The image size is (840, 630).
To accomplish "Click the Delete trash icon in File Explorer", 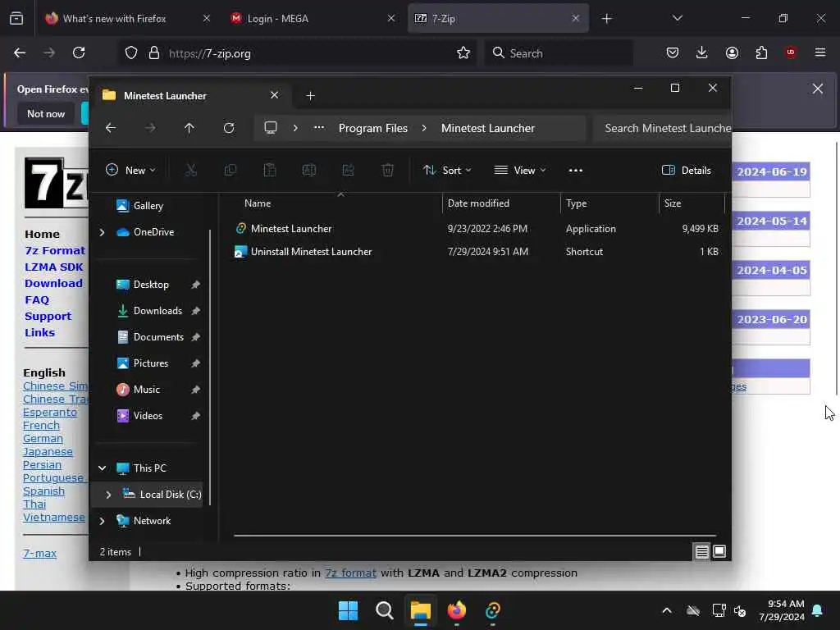I will click(x=388, y=171).
